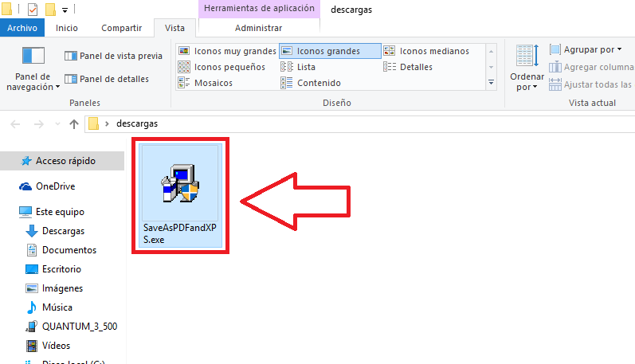Open recent locations dropdown arrow
This screenshot has height=364, width=635.
coord(57,124)
